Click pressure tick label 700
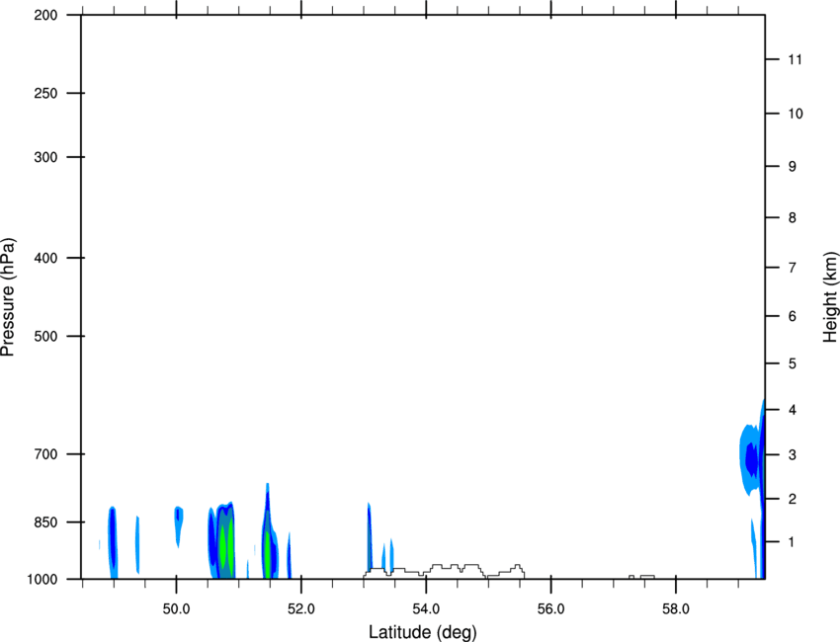Screen dimensions: 840x642 click(x=45, y=454)
